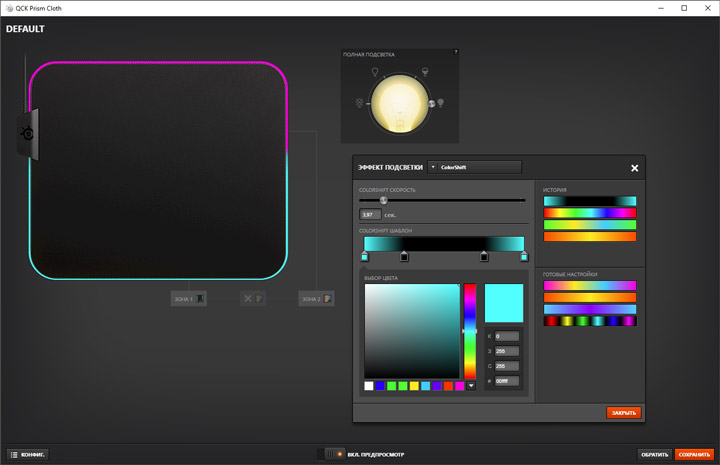Pick the yellow preset color swatch

click(x=414, y=386)
